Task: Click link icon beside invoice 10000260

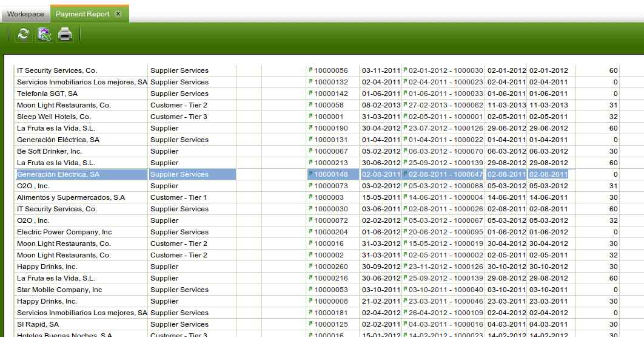Action: 310,266
